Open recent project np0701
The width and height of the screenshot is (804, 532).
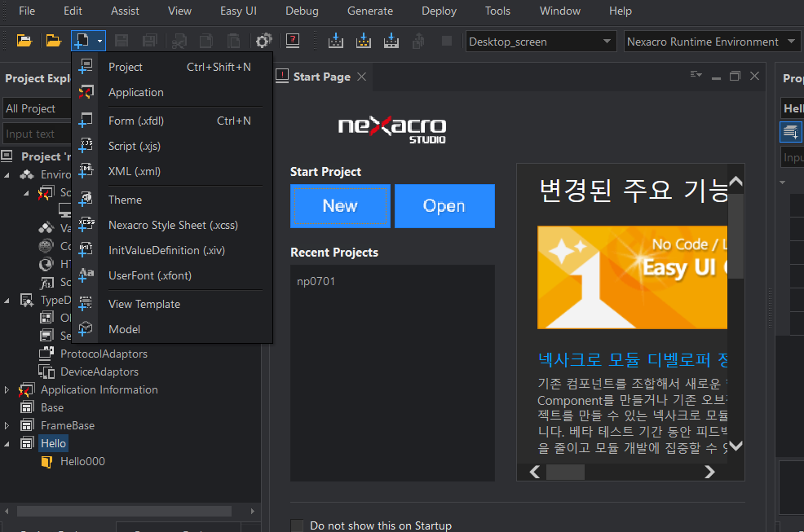(x=316, y=281)
